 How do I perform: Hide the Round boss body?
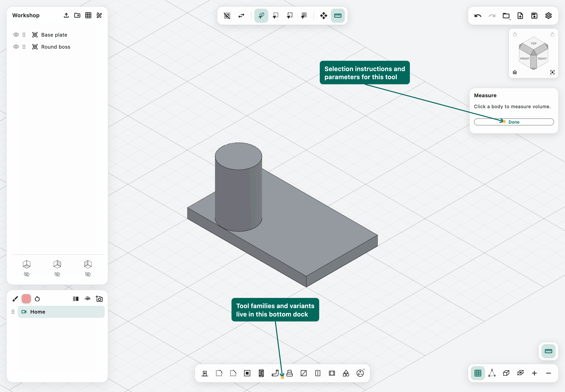16,47
